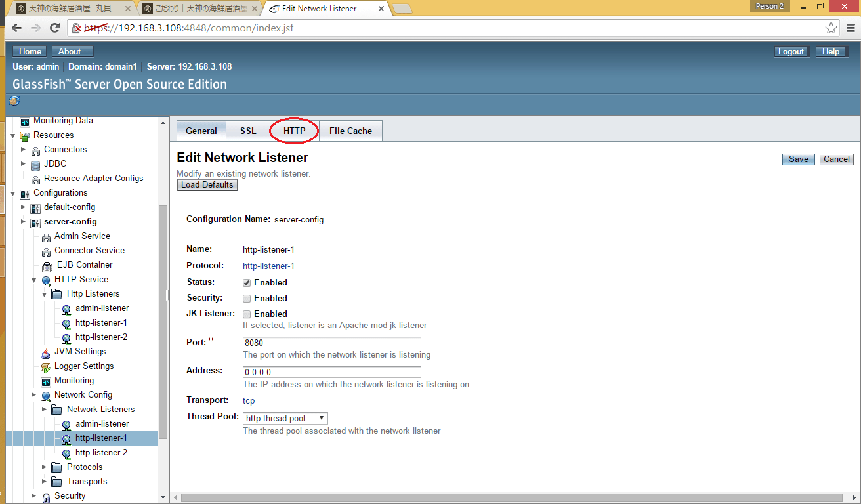The image size is (861, 504).
Task: Click the Connectors icon in the tree
Action: [35, 150]
